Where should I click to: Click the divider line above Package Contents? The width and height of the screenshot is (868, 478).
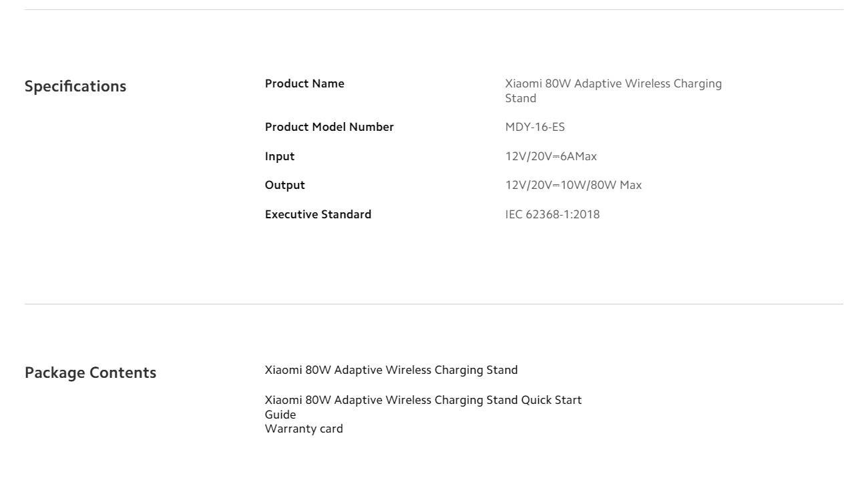pyautogui.click(x=434, y=304)
